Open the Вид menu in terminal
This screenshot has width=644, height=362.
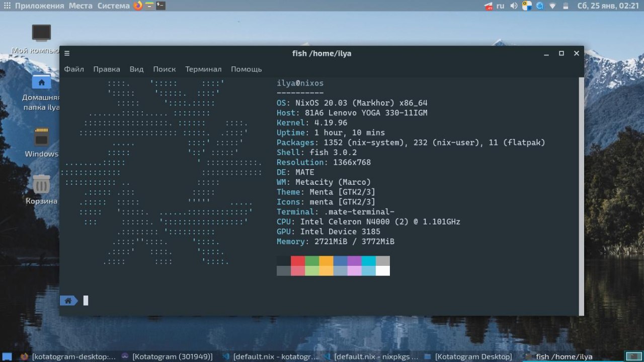point(136,69)
